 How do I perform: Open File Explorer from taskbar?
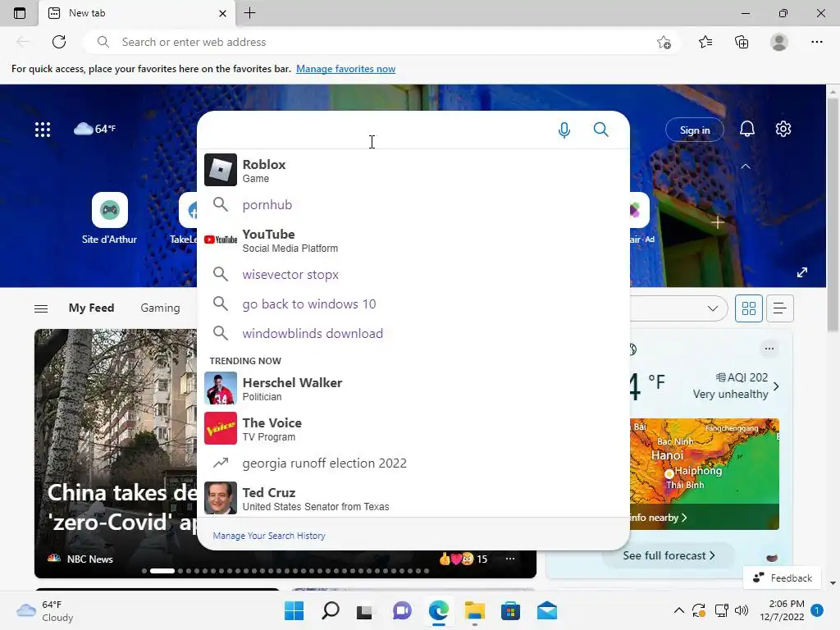475,610
